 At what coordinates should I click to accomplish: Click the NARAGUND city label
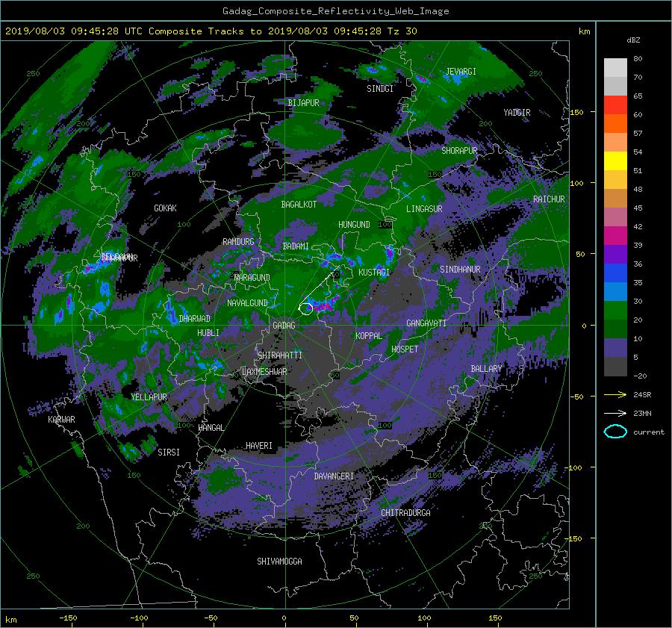coord(252,278)
